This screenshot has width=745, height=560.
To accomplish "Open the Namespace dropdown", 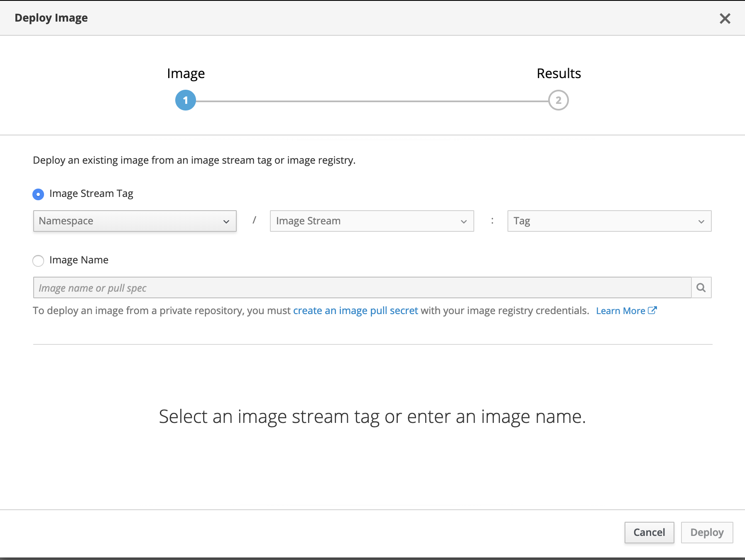I will pyautogui.click(x=135, y=221).
